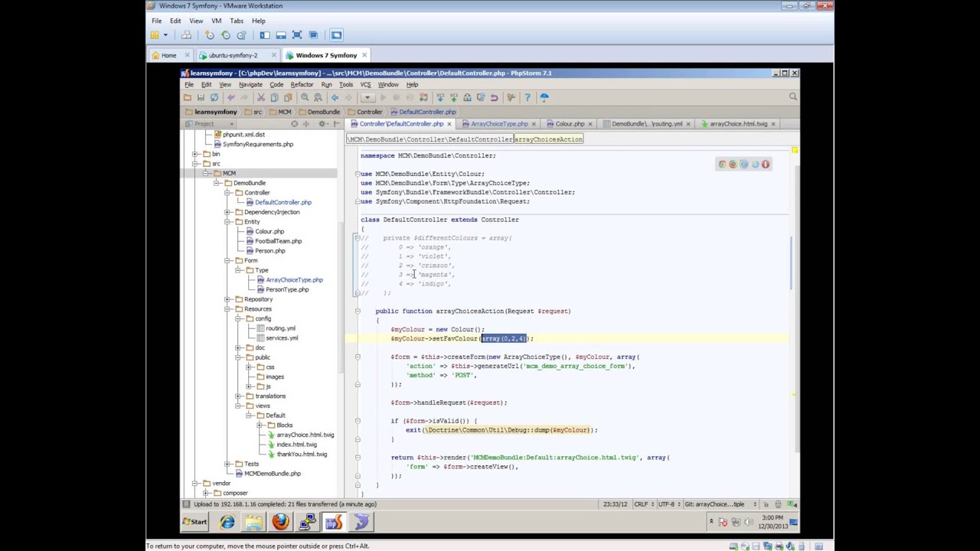Click the Cut scissors icon
The height and width of the screenshot is (551, 980).
point(261,97)
